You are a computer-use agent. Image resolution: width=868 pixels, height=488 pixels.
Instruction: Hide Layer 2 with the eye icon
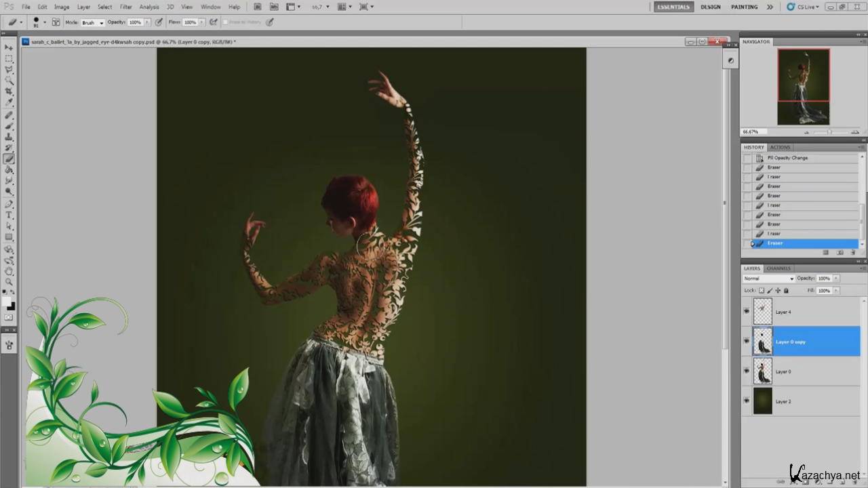(x=747, y=401)
